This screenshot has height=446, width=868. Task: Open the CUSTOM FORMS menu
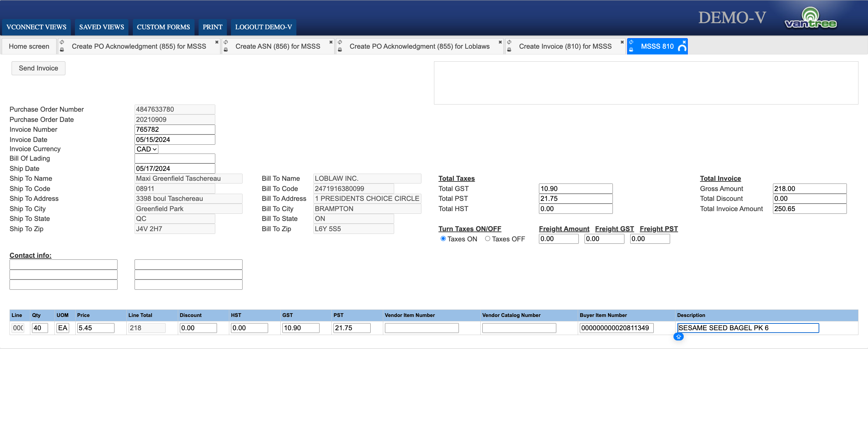point(163,27)
